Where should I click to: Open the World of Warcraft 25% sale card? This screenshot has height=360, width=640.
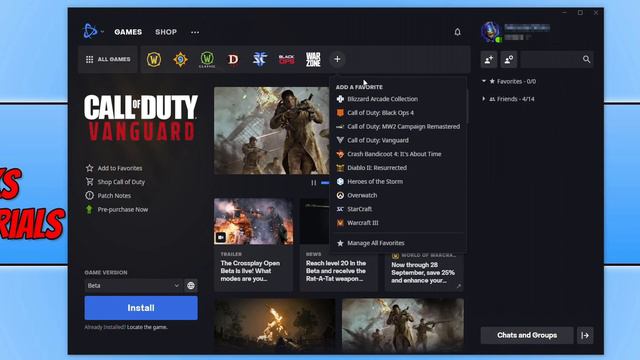coord(424,271)
